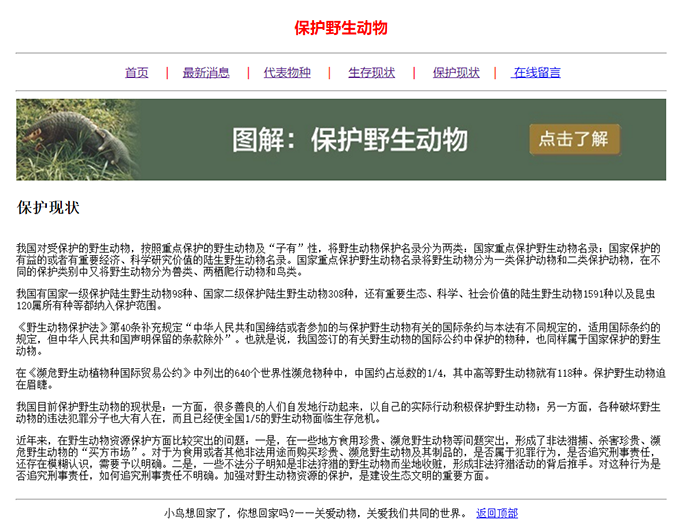The height and width of the screenshot is (530, 700).
Task: Click the paragraph starting 近年来
Action: (x=340, y=458)
